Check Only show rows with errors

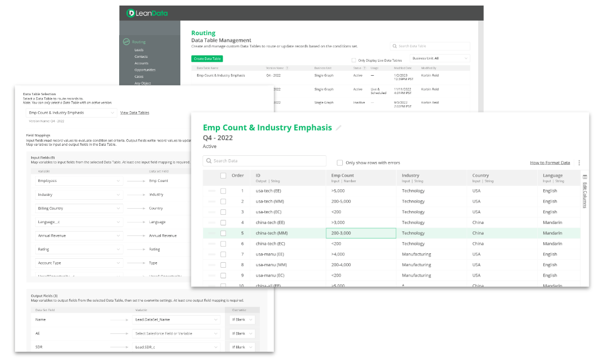click(x=340, y=163)
